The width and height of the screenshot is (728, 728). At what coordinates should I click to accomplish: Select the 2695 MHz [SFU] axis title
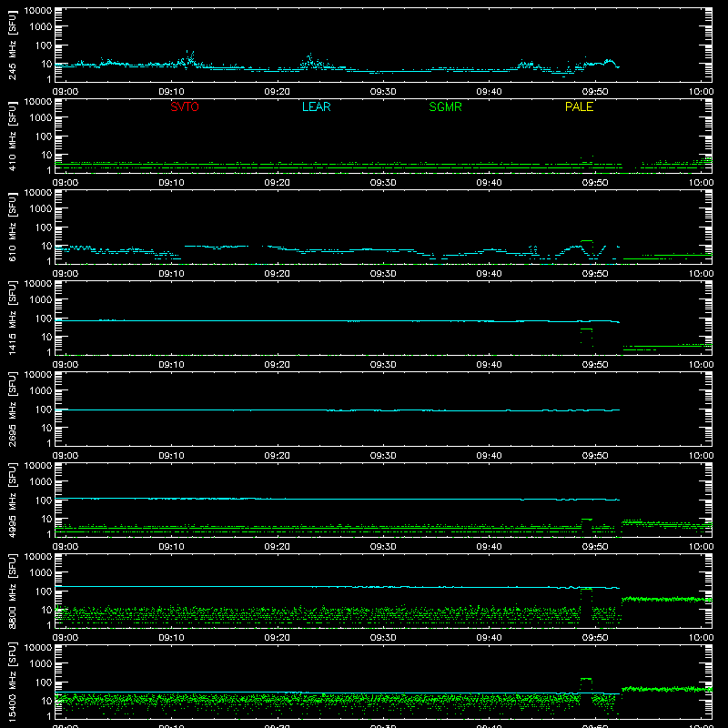(x=12, y=409)
